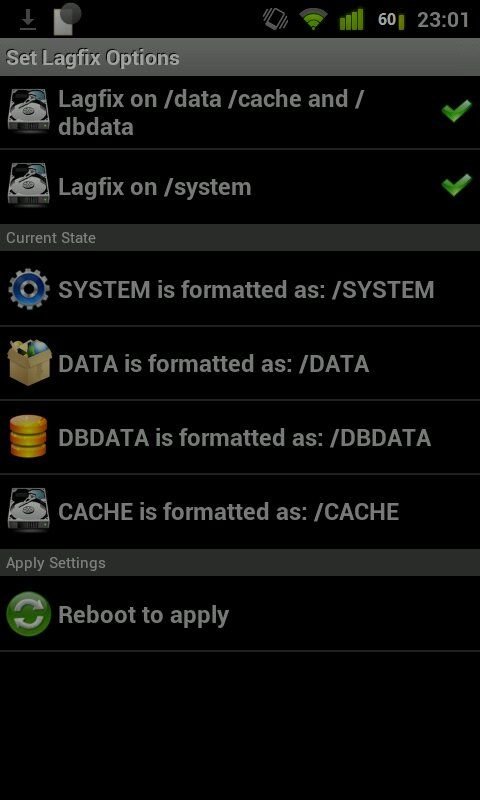Tap Reboot to apply
Viewport: 480px width, 800px height.
240,614
